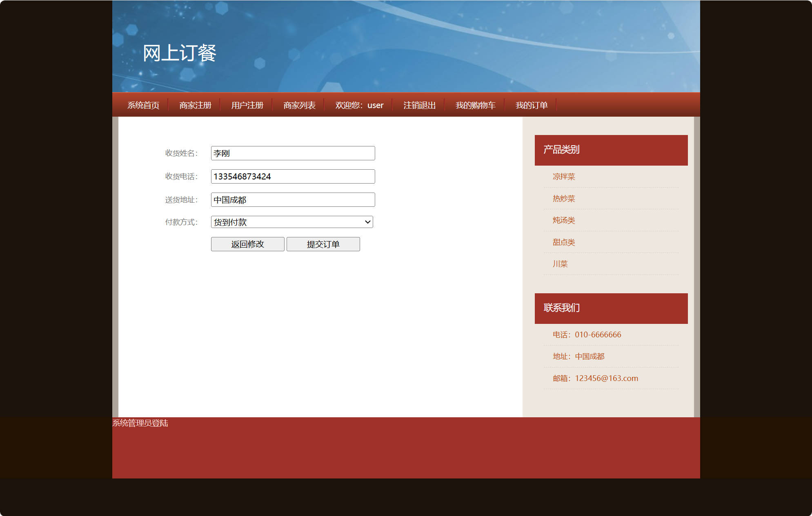Open 用户注册 user registration page
The image size is (812, 516).
[x=247, y=105]
